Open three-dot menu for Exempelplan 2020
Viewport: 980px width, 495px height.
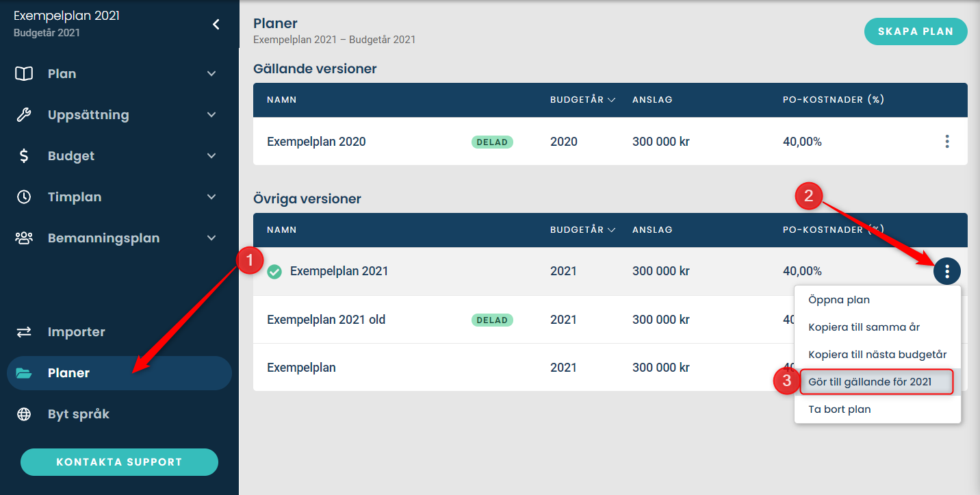pyautogui.click(x=947, y=142)
